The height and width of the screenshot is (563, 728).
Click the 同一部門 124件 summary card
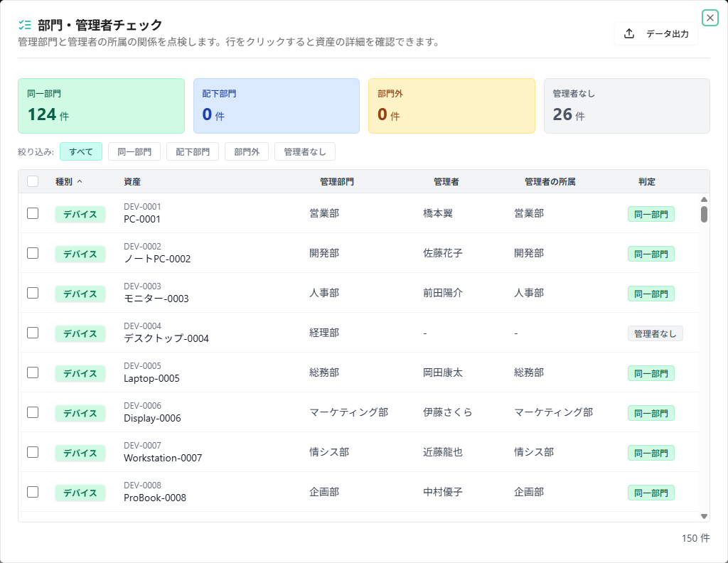point(101,106)
